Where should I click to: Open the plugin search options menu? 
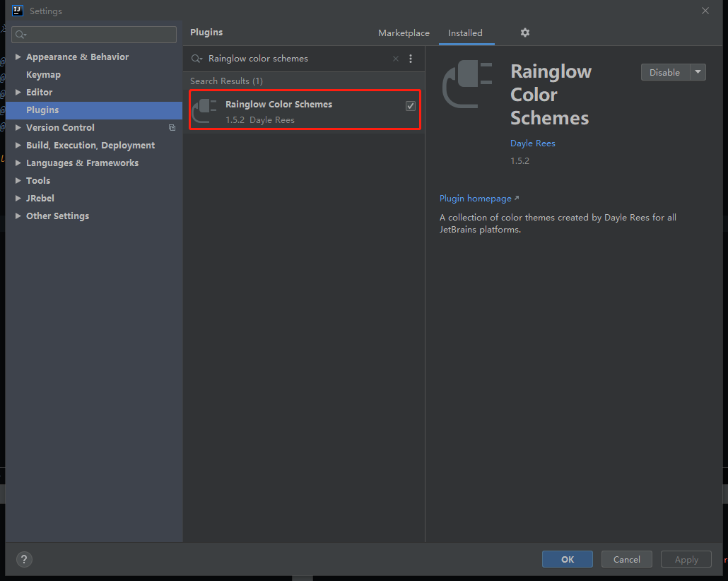click(x=411, y=59)
